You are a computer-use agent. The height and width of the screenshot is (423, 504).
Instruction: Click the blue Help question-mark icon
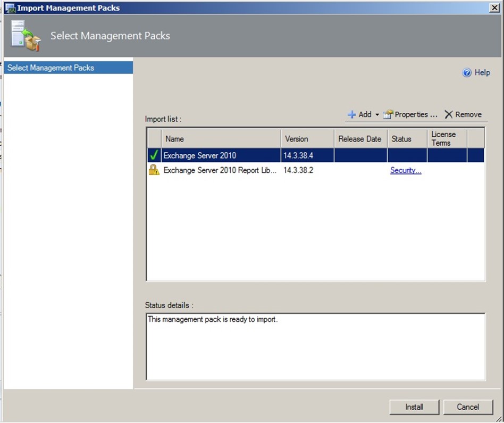(x=466, y=73)
